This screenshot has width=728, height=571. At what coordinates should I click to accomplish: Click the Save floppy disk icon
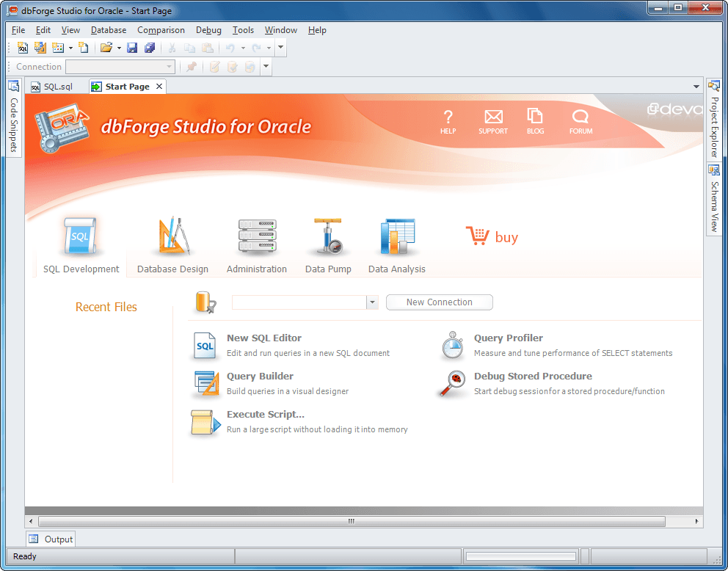click(132, 48)
